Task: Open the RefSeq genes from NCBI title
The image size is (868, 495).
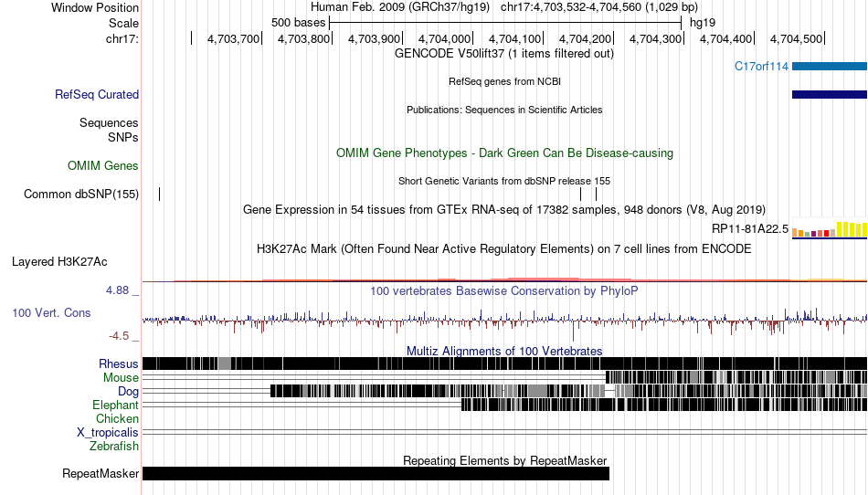Action: (x=504, y=82)
